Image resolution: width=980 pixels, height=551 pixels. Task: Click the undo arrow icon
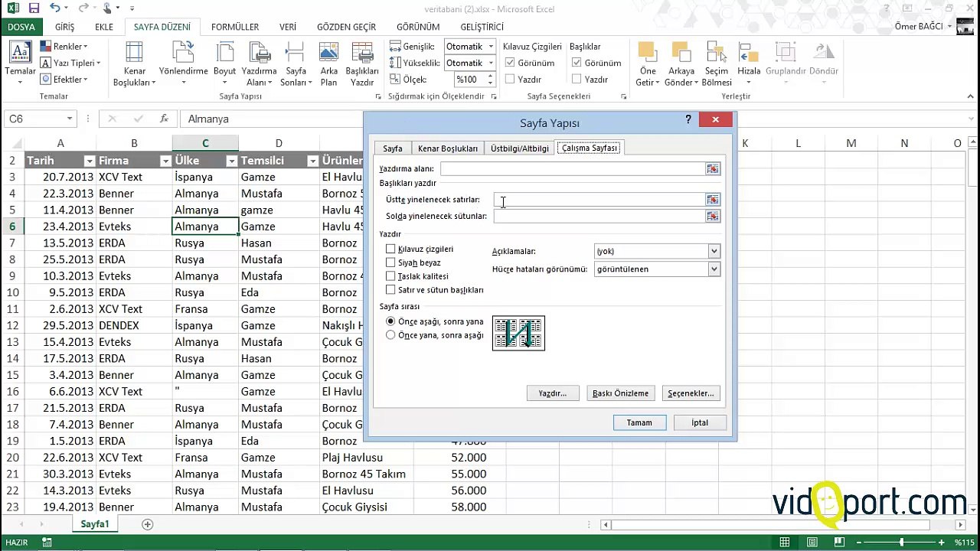coord(55,8)
